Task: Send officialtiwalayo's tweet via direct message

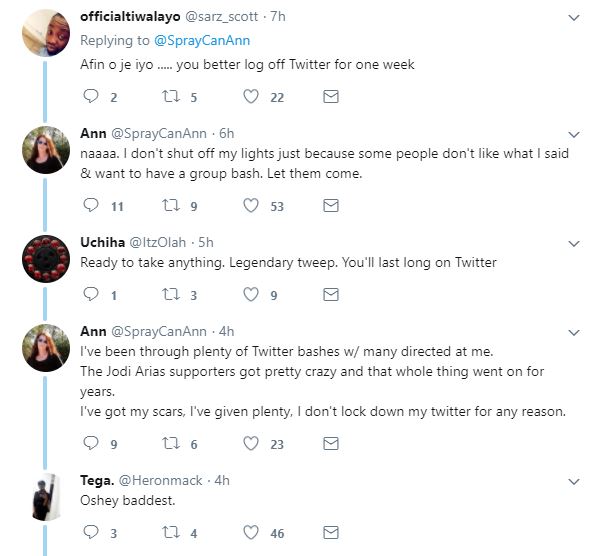Action: click(x=332, y=96)
